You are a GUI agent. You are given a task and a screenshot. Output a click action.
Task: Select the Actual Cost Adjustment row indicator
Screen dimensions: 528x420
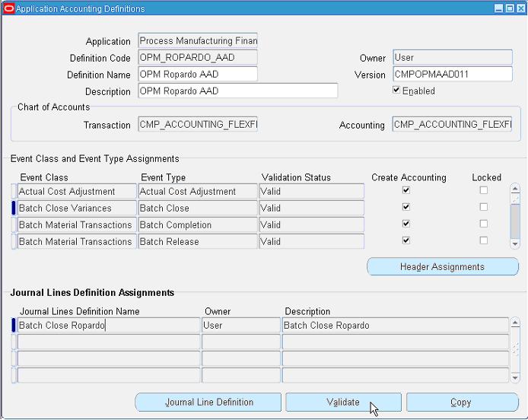pyautogui.click(x=14, y=191)
